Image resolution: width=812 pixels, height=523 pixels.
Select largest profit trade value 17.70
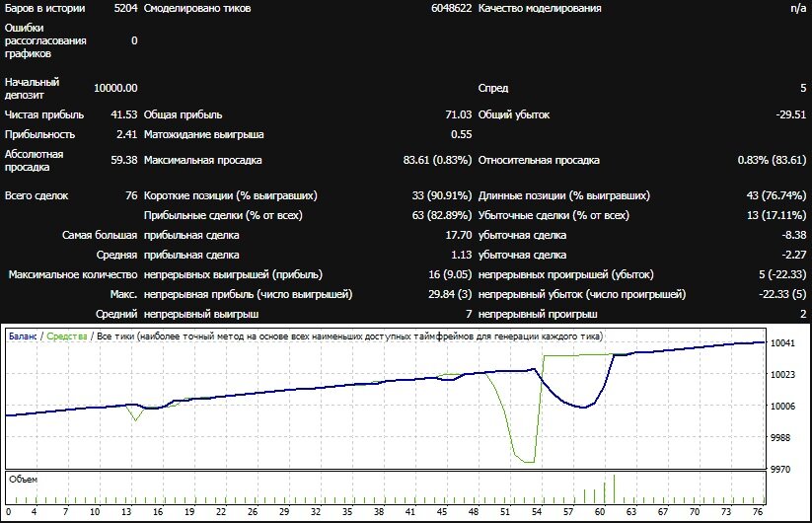459,235
